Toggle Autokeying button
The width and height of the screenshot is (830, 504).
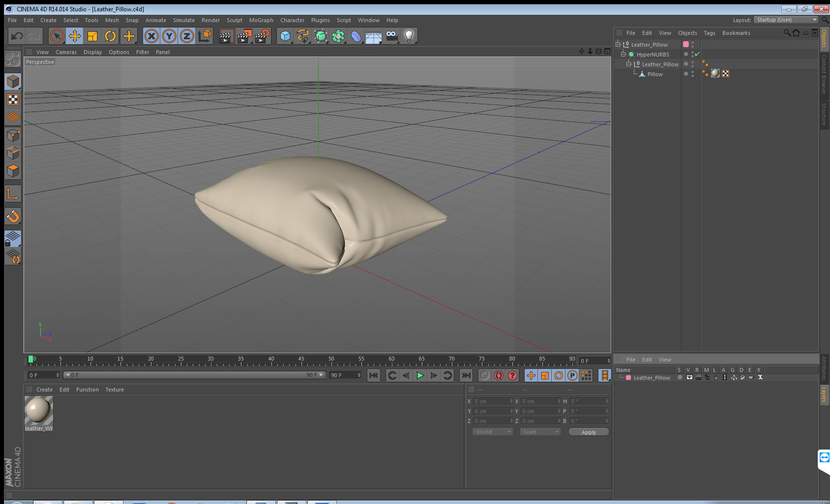[499, 375]
